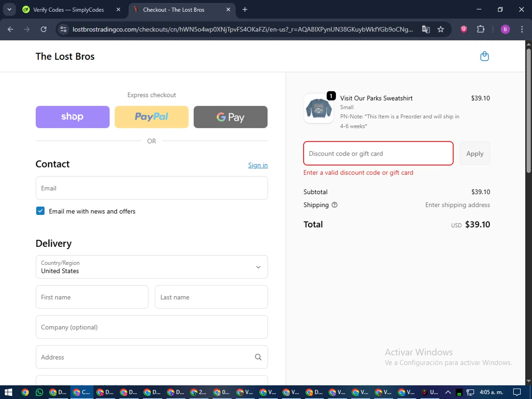Open a new browser tab

[x=245, y=10]
